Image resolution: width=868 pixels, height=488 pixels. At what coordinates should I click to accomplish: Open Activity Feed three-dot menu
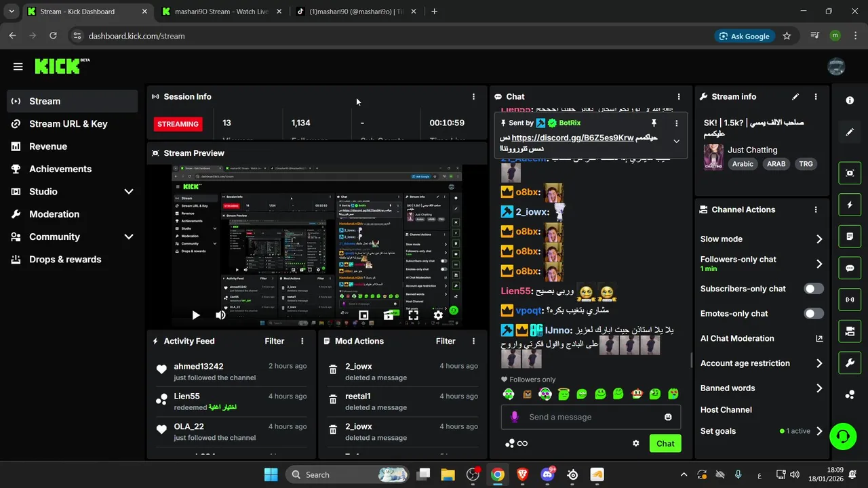[x=302, y=341]
